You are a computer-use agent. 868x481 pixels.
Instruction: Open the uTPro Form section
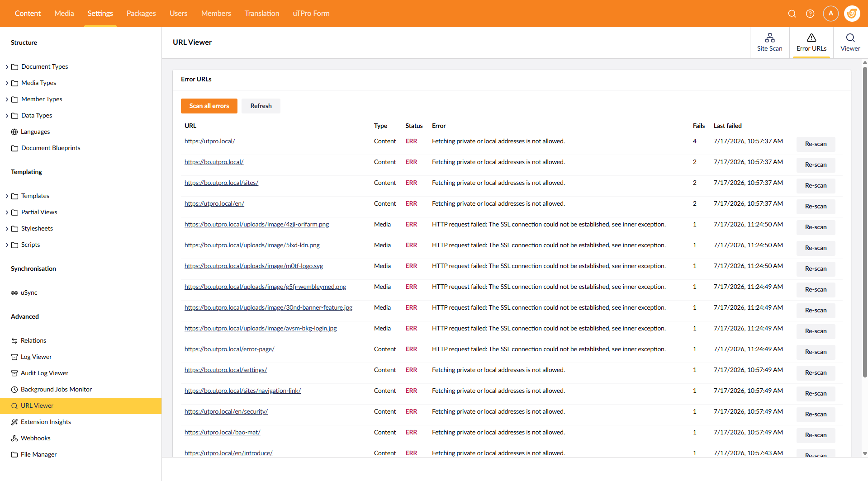[311, 14]
